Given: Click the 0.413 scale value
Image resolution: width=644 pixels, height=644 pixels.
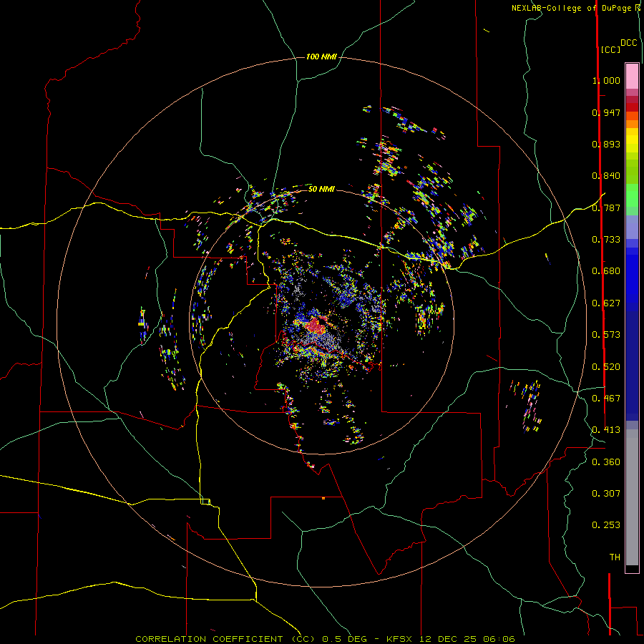Looking at the screenshot, I should [x=606, y=430].
